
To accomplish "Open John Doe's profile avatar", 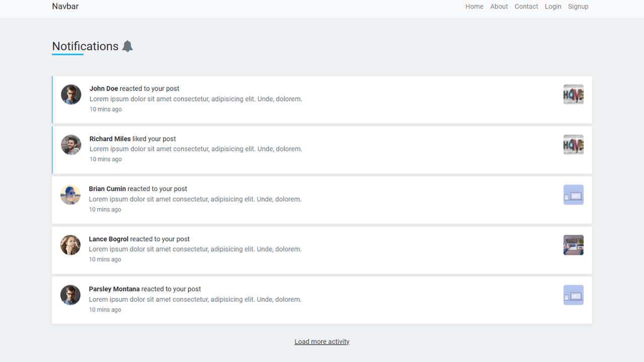I will click(71, 94).
